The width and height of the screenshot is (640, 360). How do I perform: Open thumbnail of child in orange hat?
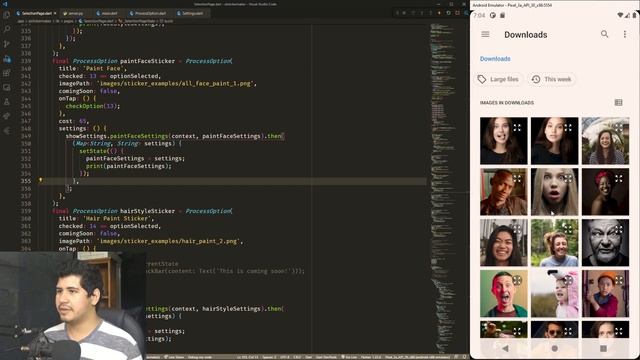pyautogui.click(x=605, y=294)
